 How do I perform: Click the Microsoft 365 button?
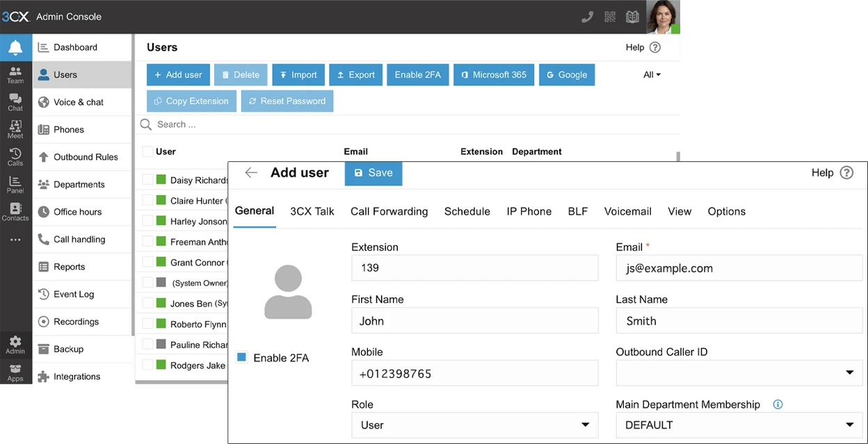pos(494,75)
